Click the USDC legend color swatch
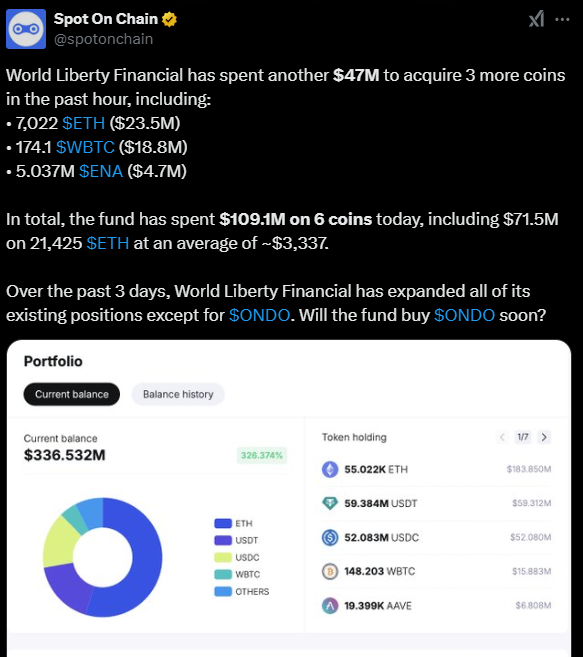 point(223,557)
